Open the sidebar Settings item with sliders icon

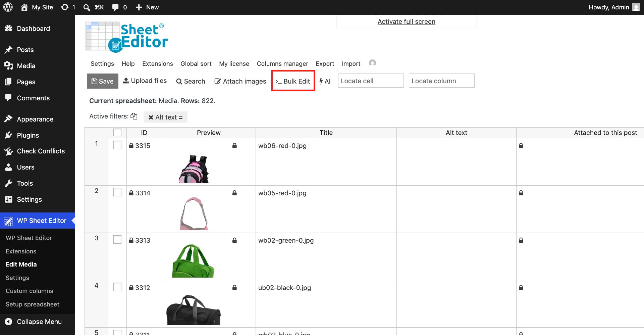tap(29, 199)
